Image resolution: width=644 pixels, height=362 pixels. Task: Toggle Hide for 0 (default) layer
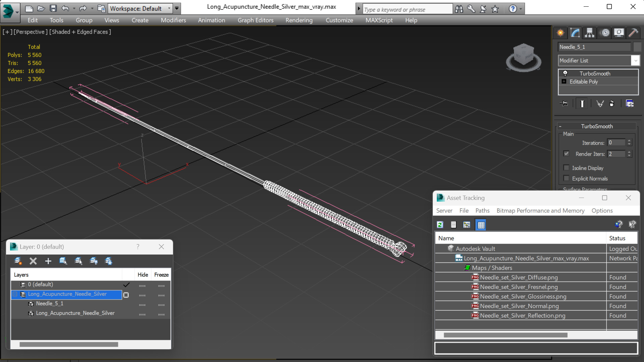tap(142, 286)
